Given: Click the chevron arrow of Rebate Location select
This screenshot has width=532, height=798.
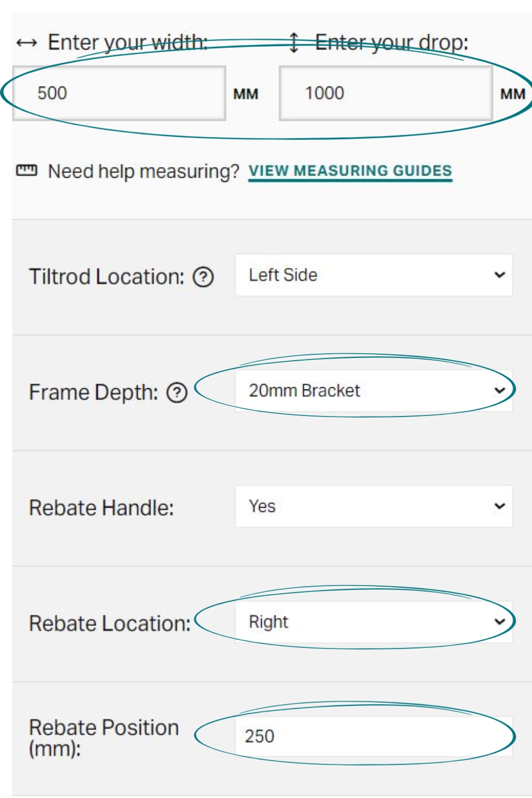Looking at the screenshot, I should click(500, 621).
